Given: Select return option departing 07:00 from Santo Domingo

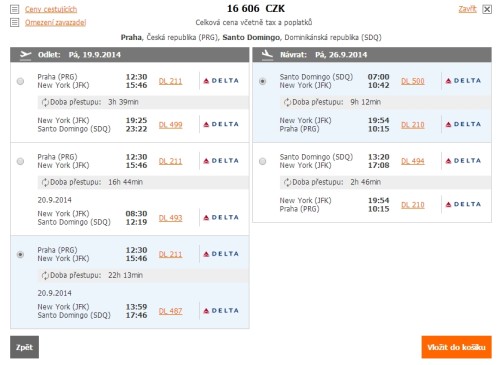Looking at the screenshot, I should [x=262, y=81].
